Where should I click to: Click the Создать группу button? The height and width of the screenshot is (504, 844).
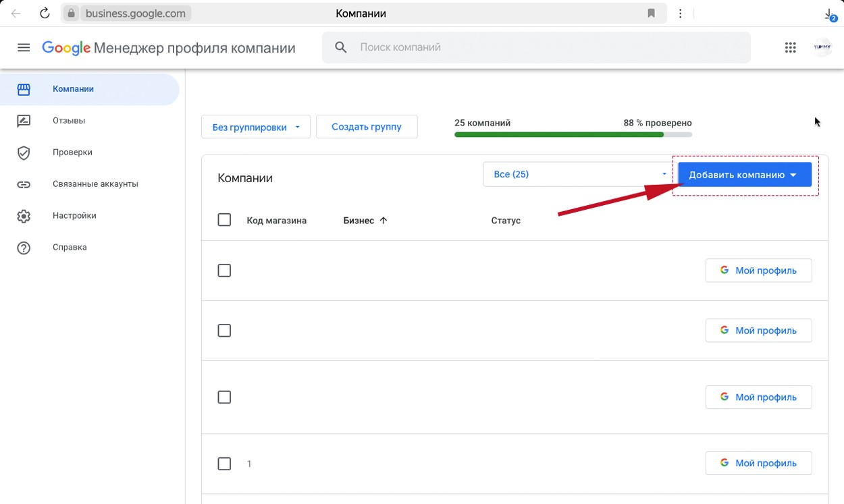367,127
